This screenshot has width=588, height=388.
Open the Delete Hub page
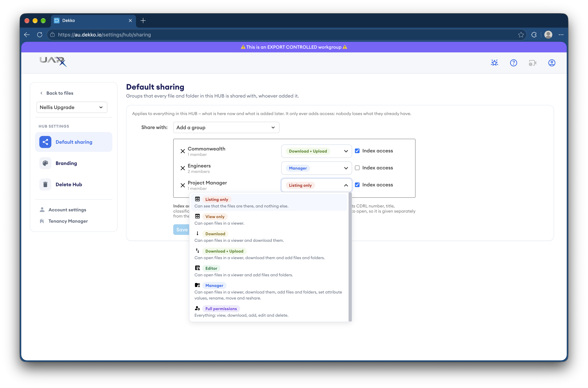click(73, 185)
